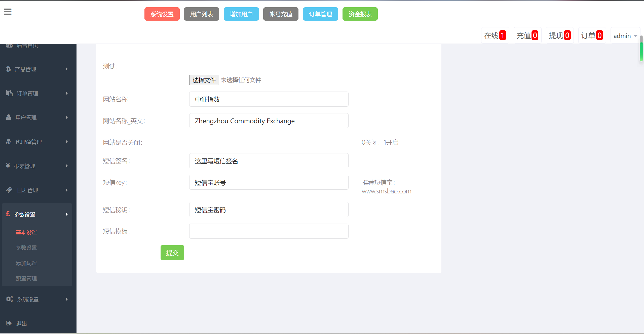Open the admin account dropdown

click(625, 36)
